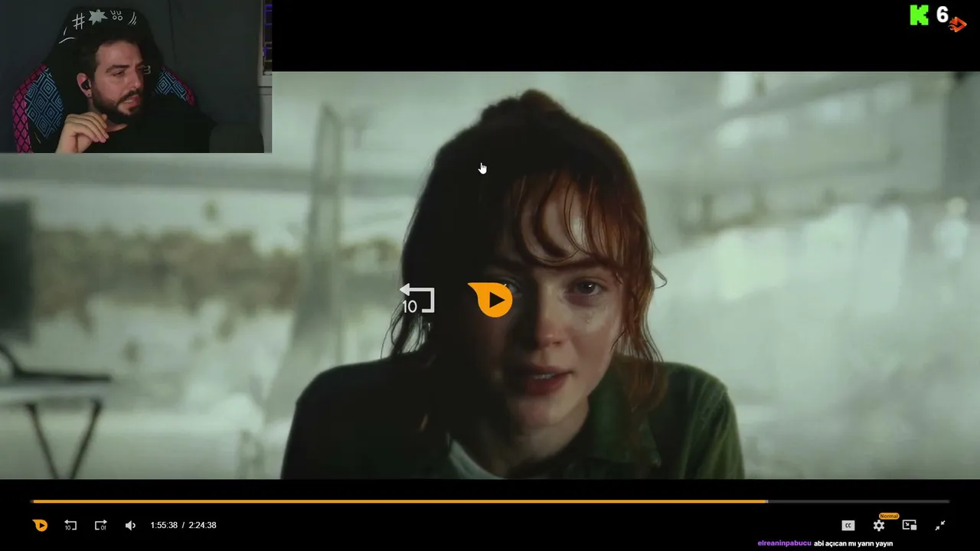
Task: Click the streamer webcam overlay
Action: [136, 77]
